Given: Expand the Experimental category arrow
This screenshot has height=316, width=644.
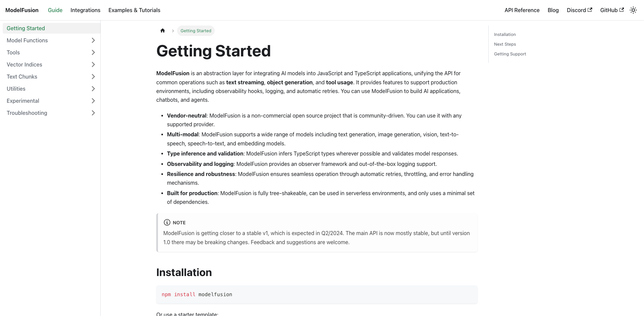Looking at the screenshot, I should coord(93,101).
